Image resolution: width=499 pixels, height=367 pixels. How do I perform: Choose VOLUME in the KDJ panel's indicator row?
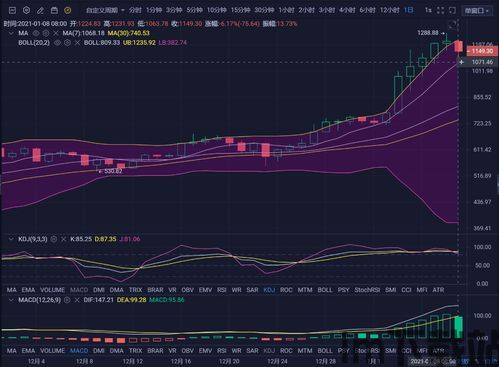click(x=52, y=290)
